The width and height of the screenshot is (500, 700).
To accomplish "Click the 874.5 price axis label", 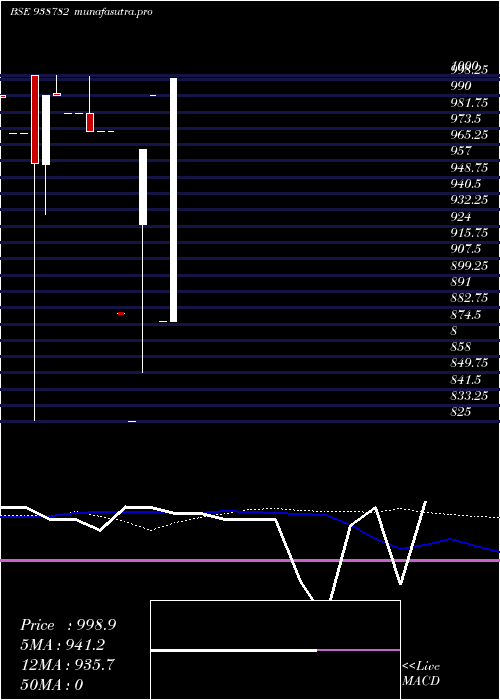I will (465, 314).
